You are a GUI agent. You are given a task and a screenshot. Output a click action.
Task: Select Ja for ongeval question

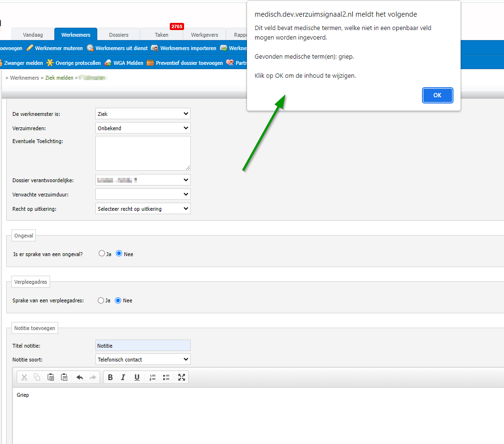click(x=102, y=254)
